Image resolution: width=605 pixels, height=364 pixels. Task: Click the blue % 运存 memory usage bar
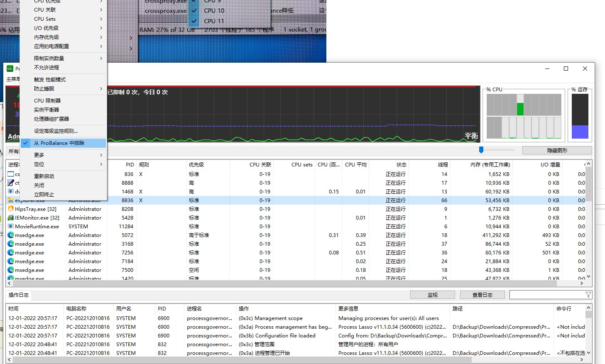[x=580, y=132]
